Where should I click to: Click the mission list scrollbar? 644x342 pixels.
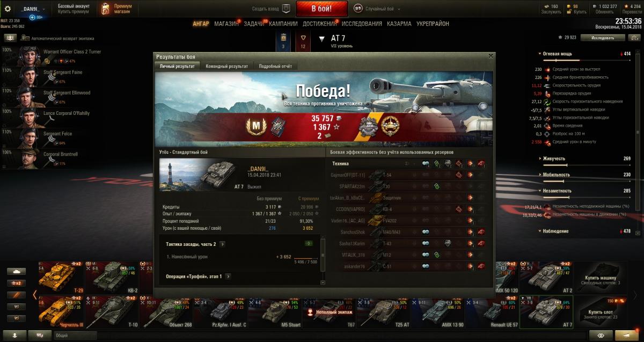323,261
